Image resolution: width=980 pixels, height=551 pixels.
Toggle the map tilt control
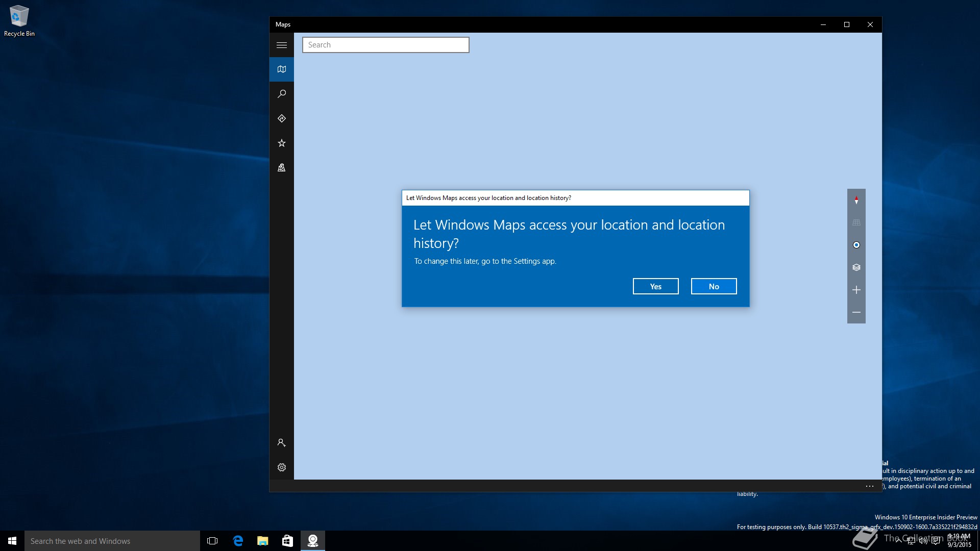pyautogui.click(x=856, y=222)
